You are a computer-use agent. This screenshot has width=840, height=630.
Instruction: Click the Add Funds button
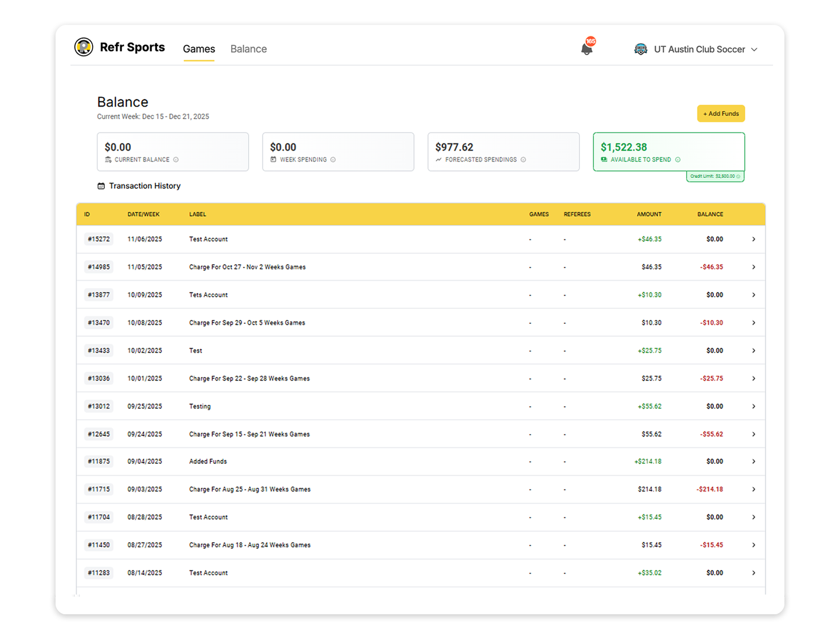721,114
